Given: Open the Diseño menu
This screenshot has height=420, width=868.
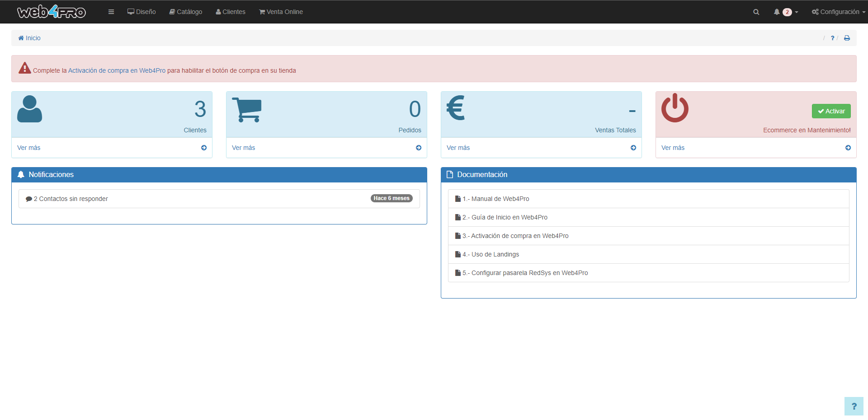Looking at the screenshot, I should click(x=142, y=12).
